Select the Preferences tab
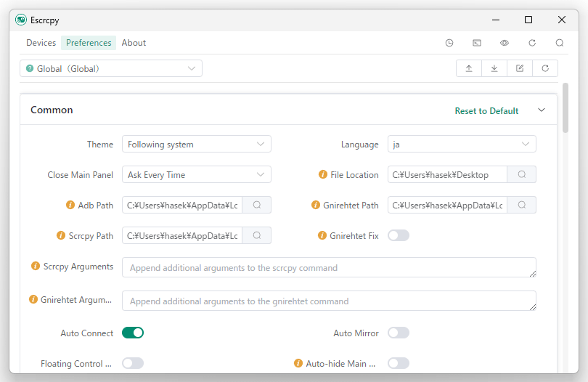The image size is (588, 382). pyautogui.click(x=89, y=43)
